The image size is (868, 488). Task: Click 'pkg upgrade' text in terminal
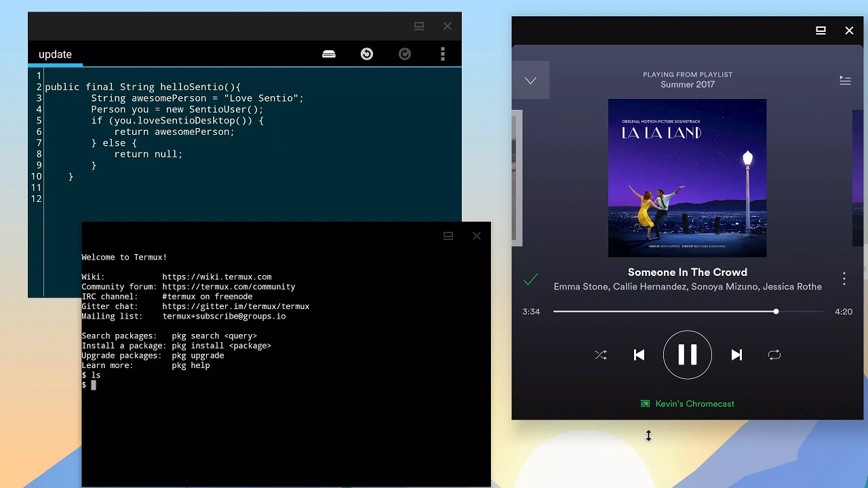198,355
